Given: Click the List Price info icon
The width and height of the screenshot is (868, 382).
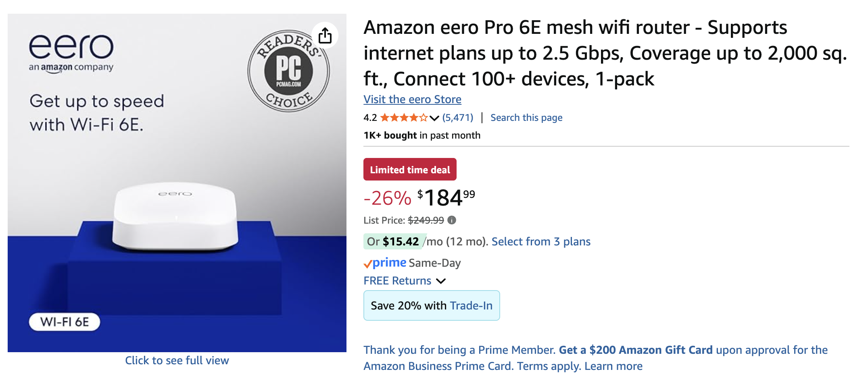Looking at the screenshot, I should [x=452, y=220].
